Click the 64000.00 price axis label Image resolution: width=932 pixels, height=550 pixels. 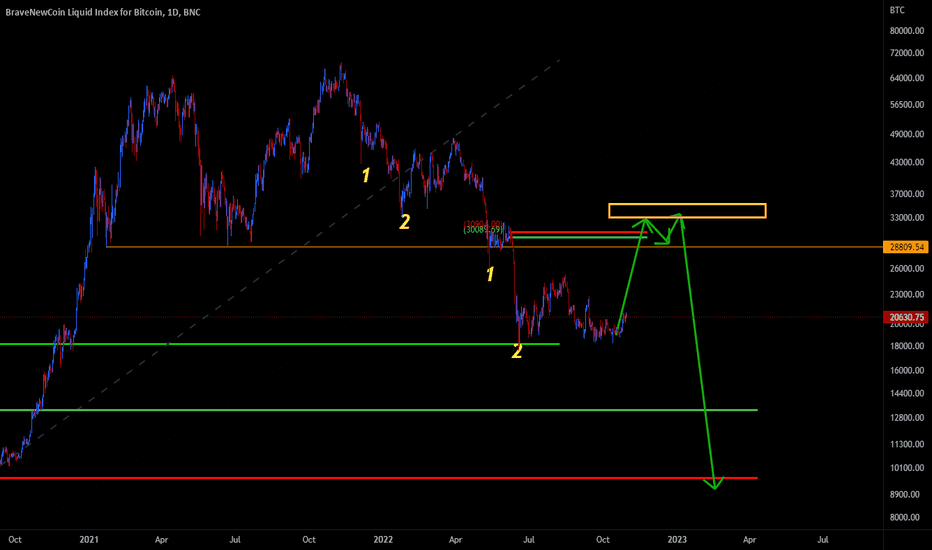tap(907, 78)
